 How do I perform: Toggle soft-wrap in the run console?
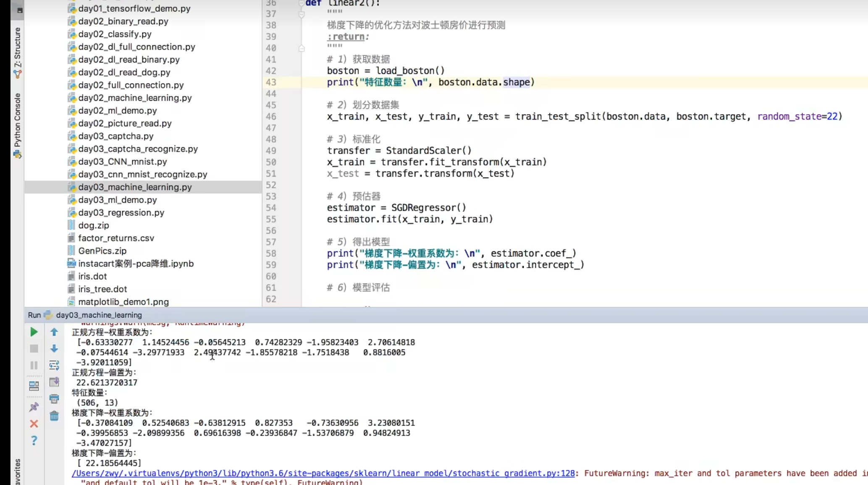[54, 365]
